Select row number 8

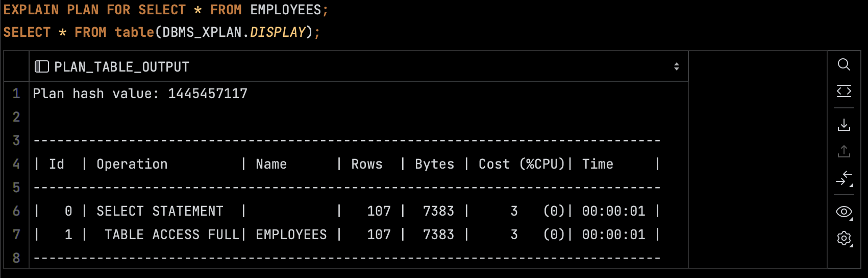tap(16, 258)
